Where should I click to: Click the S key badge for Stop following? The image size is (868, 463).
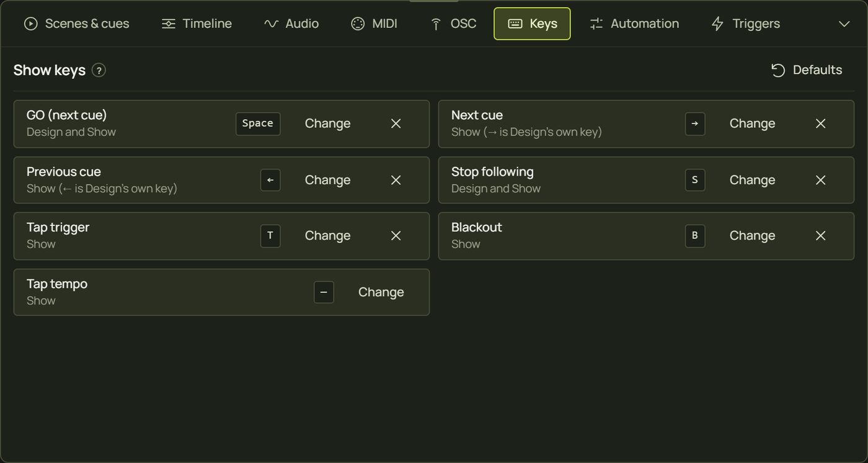[x=695, y=180]
